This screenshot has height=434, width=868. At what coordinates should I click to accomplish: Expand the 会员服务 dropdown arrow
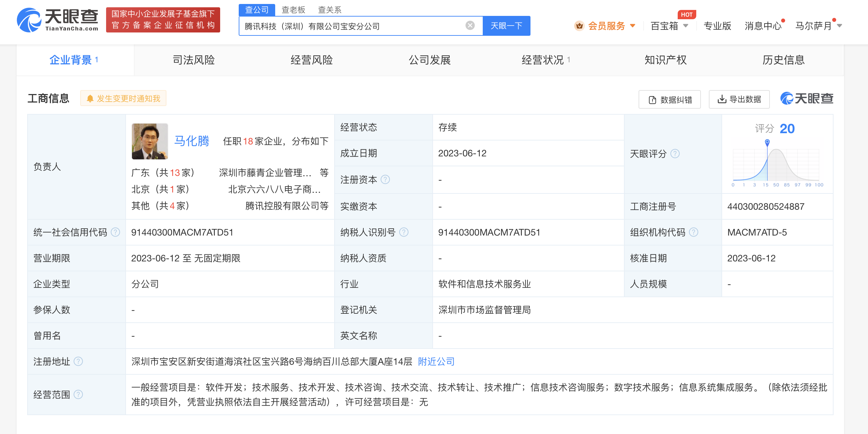tap(633, 26)
